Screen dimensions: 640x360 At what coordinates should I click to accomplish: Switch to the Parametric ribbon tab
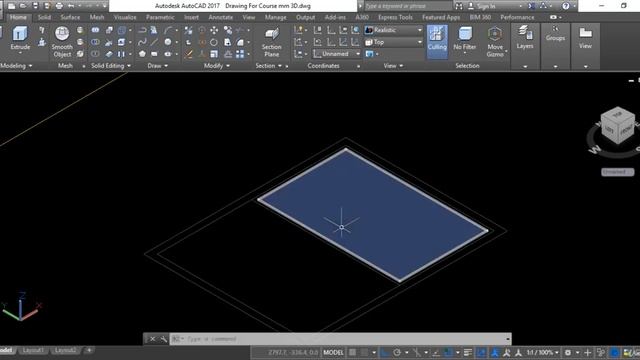click(x=160, y=17)
